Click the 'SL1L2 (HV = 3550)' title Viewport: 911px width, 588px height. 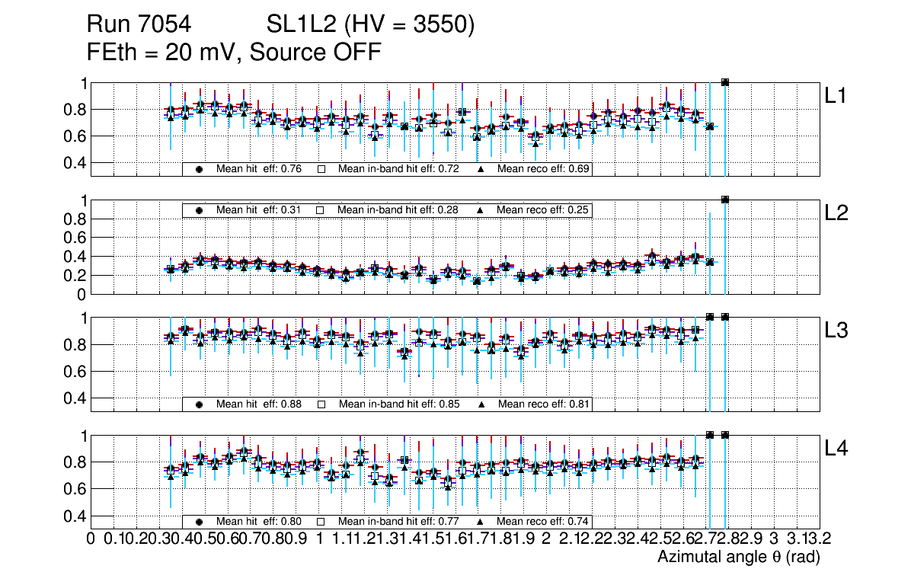click(370, 25)
